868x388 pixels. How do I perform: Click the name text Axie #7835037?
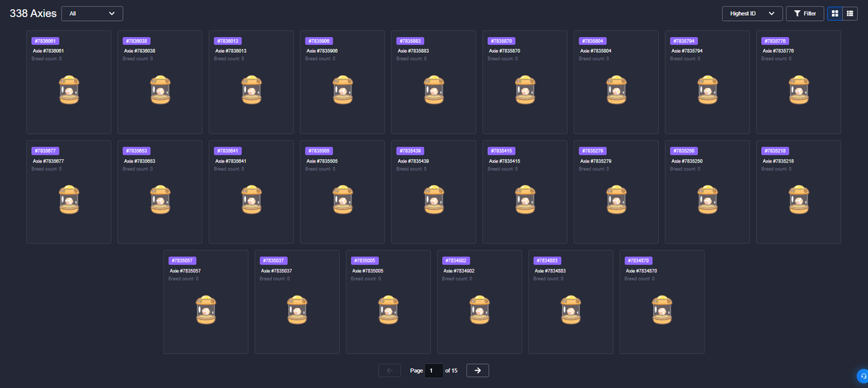[x=276, y=271]
